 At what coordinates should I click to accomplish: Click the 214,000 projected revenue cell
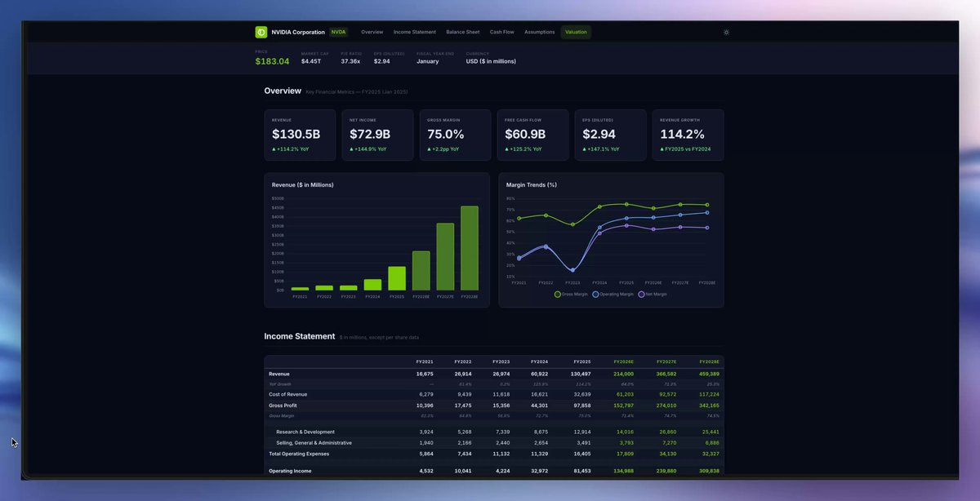[623, 374]
